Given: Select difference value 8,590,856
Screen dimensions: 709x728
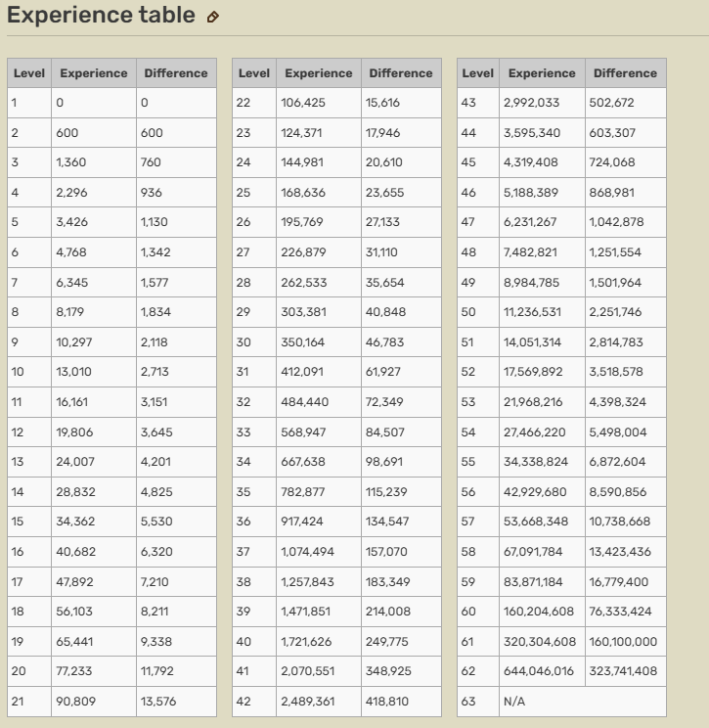Looking at the screenshot, I should coord(618,492).
